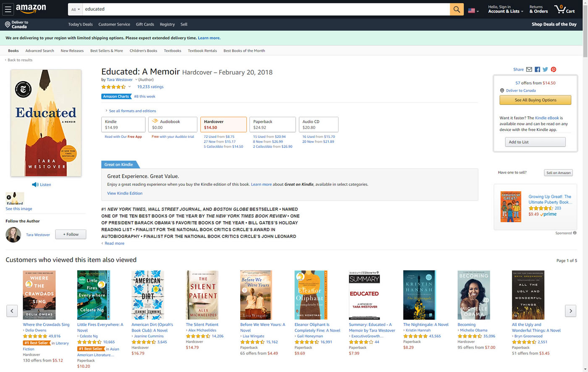Open the hamburger menu icon
The height and width of the screenshot is (372, 588).
click(8, 9)
